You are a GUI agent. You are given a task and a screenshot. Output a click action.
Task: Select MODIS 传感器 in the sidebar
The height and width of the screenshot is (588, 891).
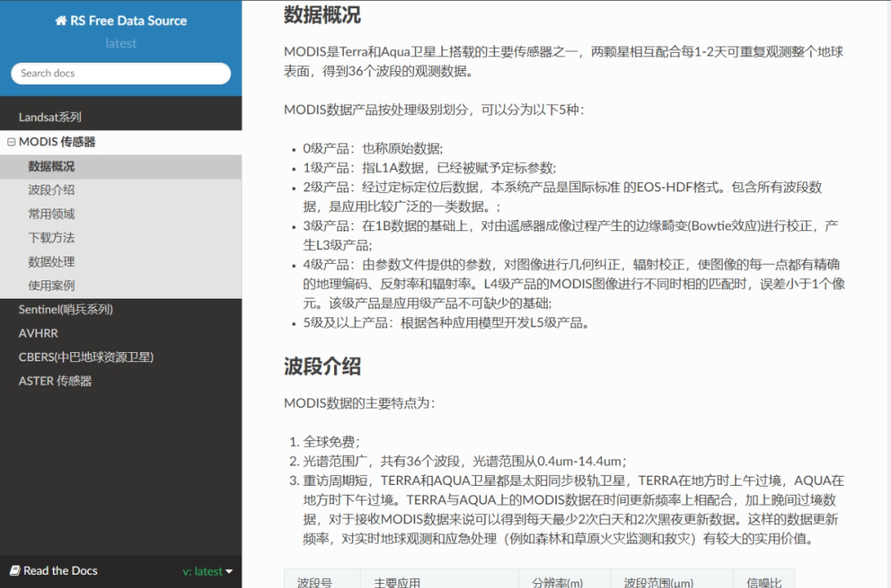57,142
